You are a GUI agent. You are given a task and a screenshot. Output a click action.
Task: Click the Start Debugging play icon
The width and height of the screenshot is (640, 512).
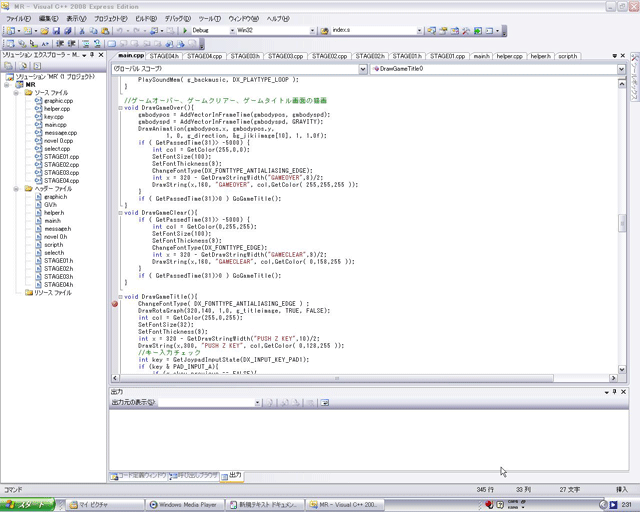(x=185, y=31)
